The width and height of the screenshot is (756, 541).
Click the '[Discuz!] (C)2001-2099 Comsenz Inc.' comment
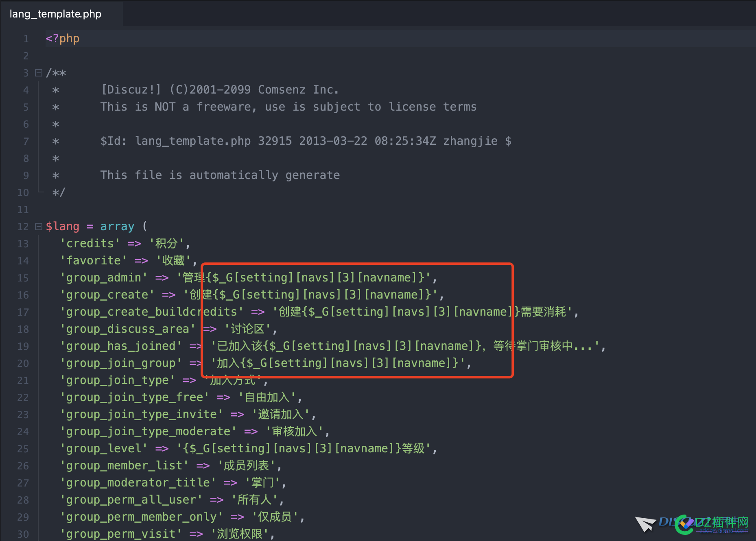(x=220, y=89)
